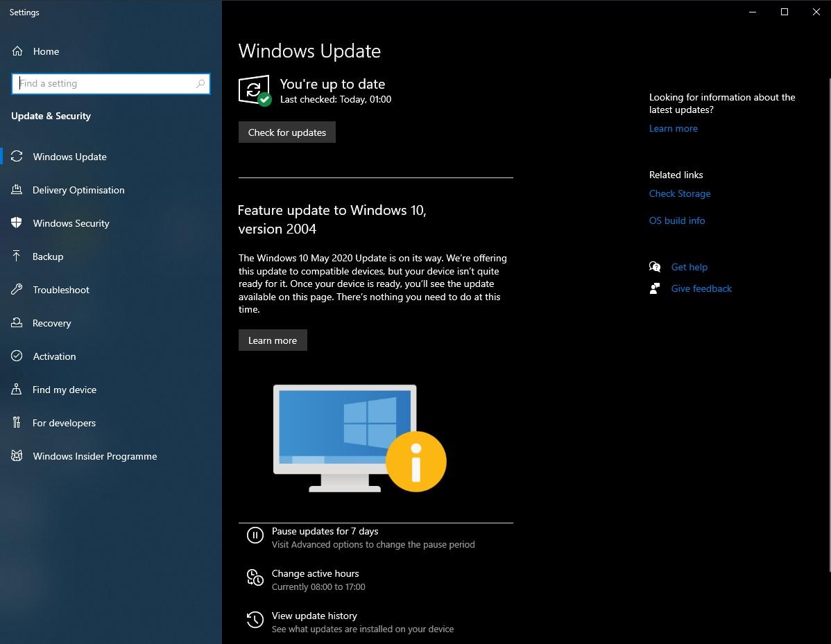Click the Find my device icon
Screen dimensions: 831x644
[17, 390]
